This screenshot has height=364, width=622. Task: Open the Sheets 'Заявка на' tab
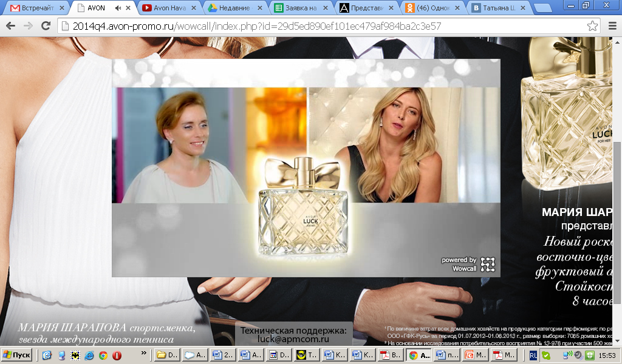click(300, 8)
